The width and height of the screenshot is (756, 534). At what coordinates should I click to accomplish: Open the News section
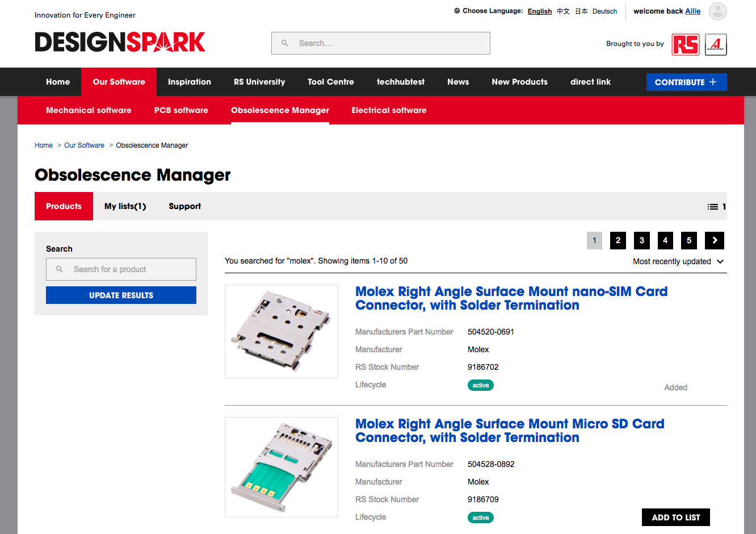458,82
